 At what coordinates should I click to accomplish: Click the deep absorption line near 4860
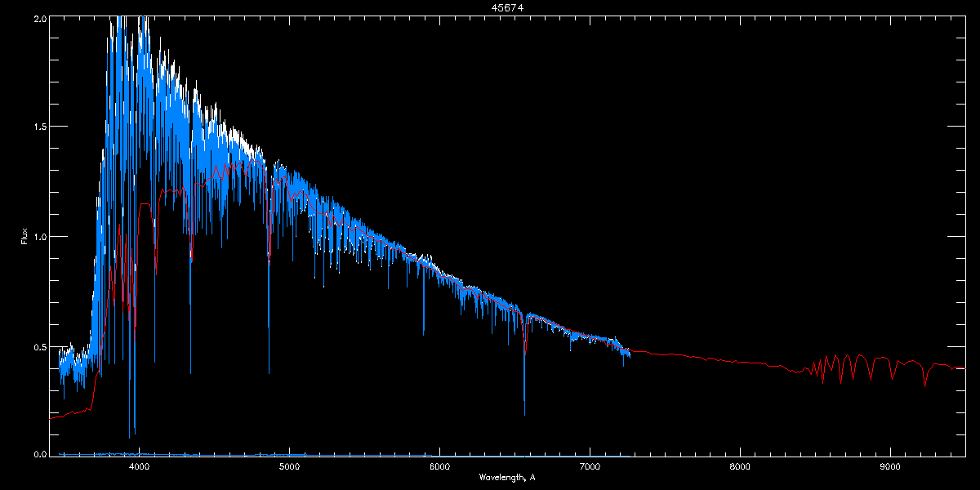click(x=269, y=372)
